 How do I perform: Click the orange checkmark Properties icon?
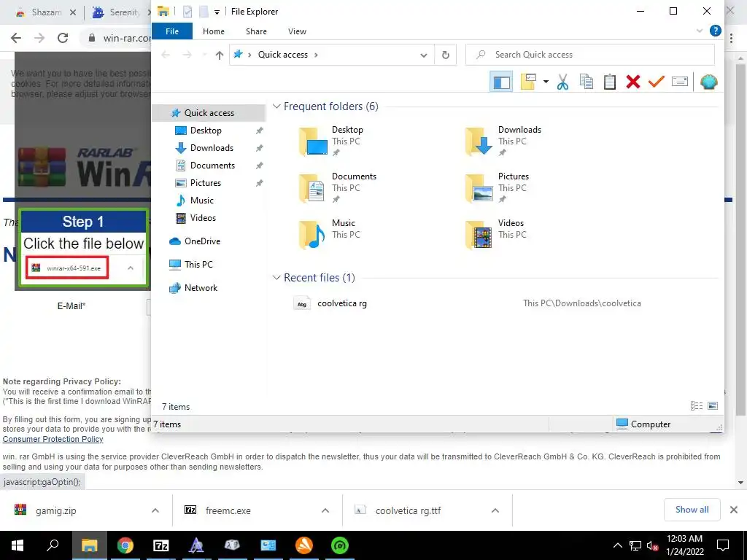(656, 82)
